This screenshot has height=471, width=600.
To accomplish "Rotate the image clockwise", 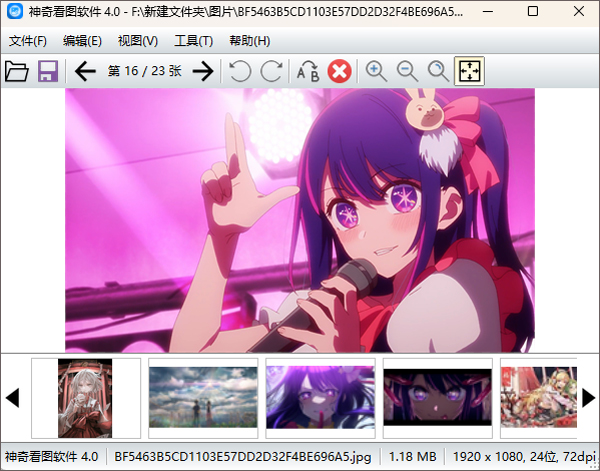I will click(272, 71).
